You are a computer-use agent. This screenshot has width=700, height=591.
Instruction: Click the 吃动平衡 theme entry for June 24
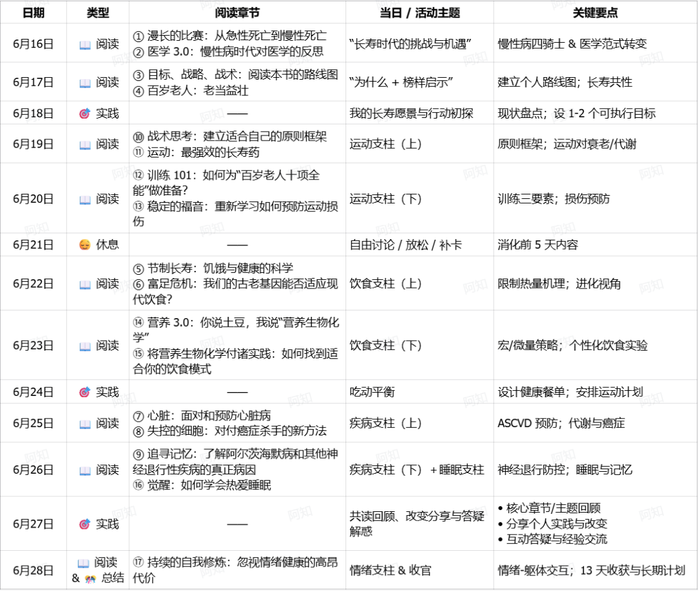(373, 390)
